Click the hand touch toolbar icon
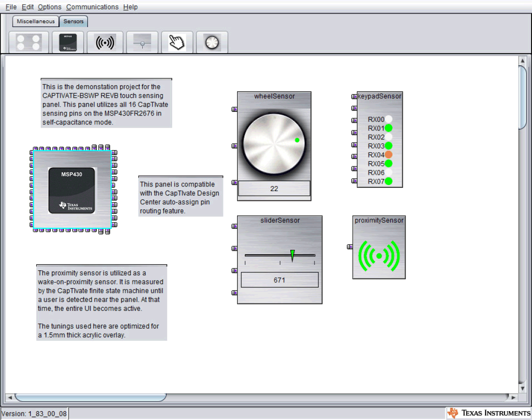The image size is (532, 420). [177, 43]
